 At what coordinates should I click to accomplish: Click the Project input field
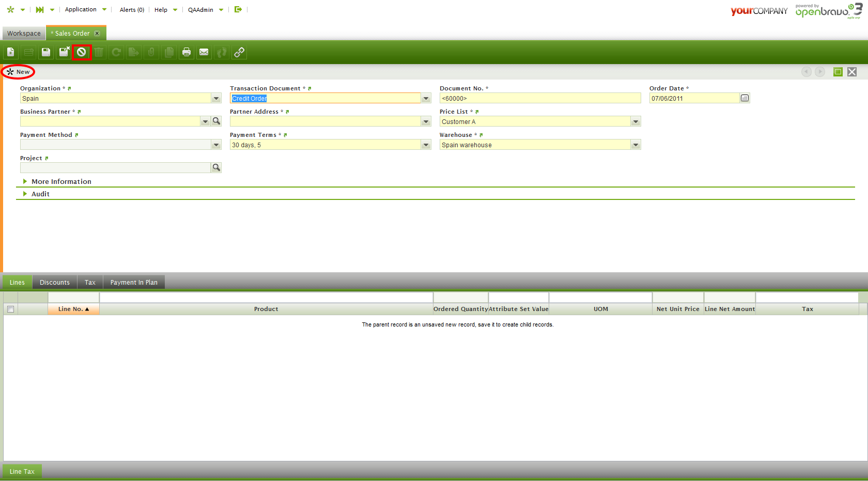click(x=115, y=168)
